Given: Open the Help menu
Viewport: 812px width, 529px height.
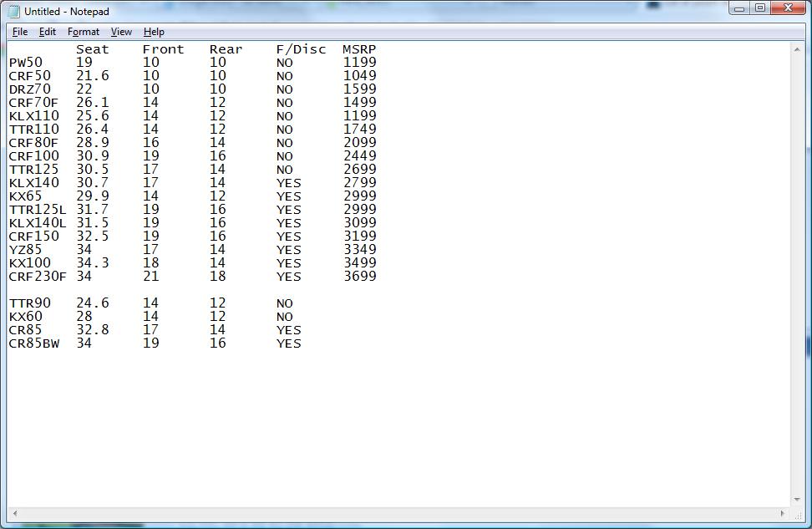Looking at the screenshot, I should coord(154,32).
